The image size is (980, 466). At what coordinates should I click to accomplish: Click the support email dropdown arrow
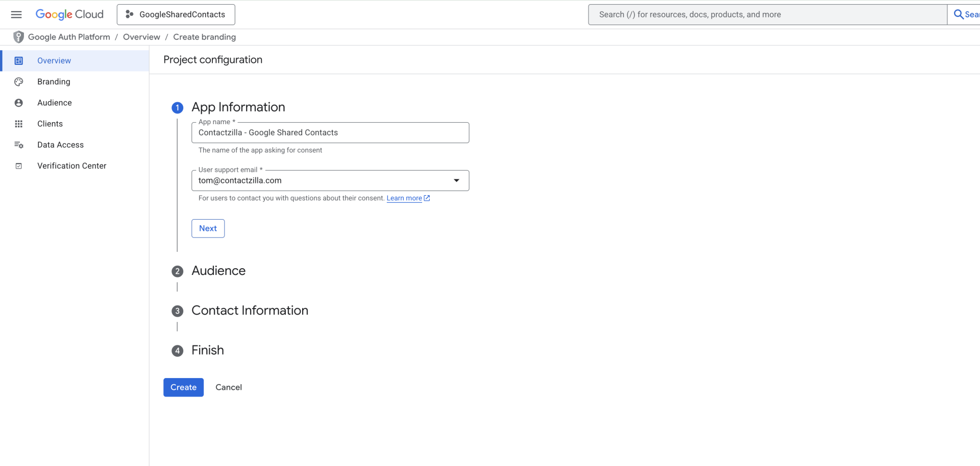pos(456,180)
